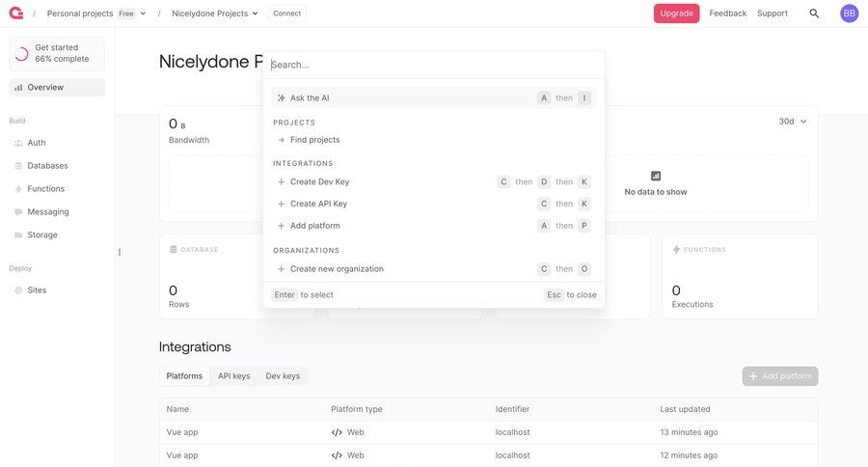Switch to the Platforms tab

point(184,376)
